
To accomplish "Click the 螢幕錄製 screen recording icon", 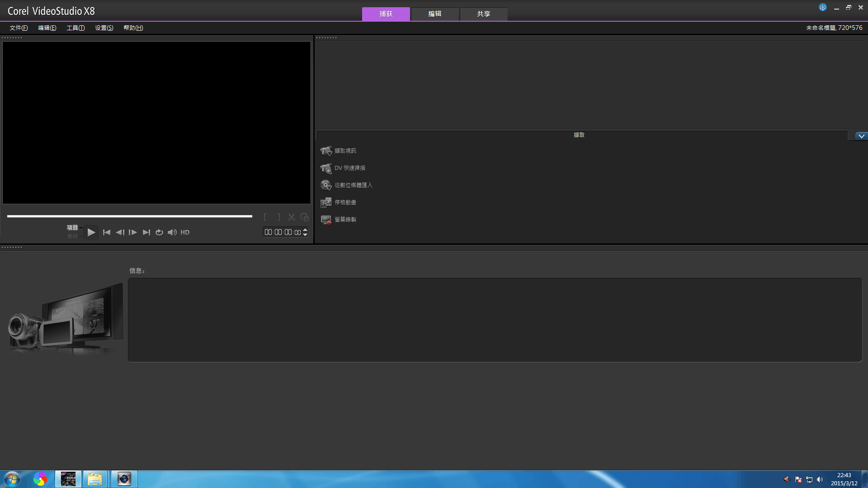I will coord(326,220).
